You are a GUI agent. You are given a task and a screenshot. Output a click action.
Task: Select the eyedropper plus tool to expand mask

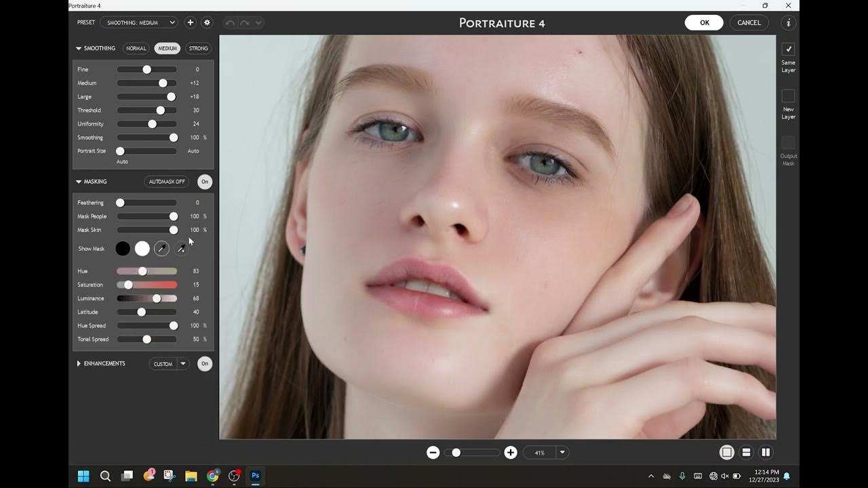(x=181, y=249)
